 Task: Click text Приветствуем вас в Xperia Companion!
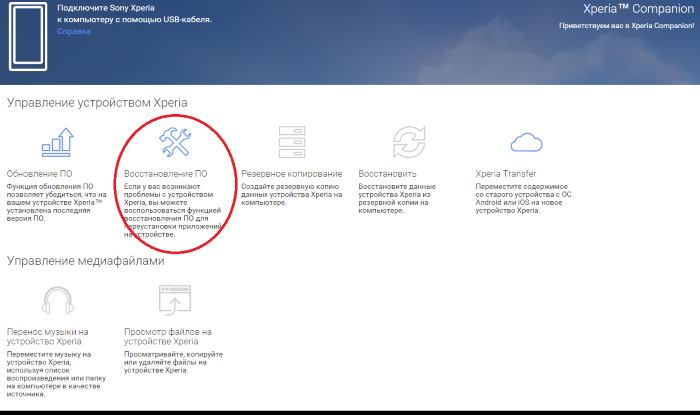[627, 25]
